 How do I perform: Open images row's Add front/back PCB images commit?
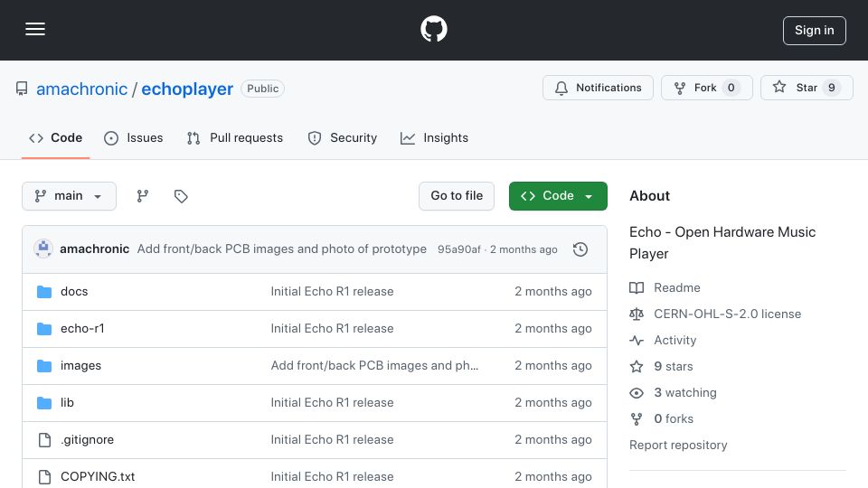(x=374, y=366)
